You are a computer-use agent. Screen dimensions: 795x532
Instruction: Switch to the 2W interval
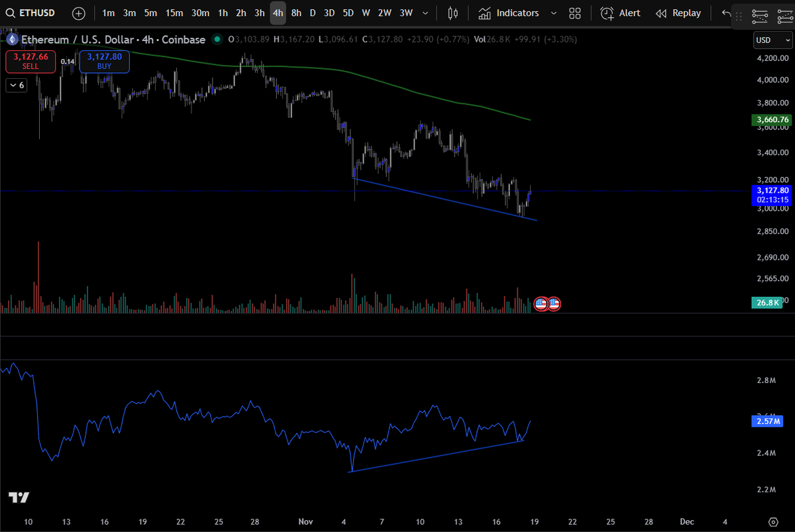384,13
